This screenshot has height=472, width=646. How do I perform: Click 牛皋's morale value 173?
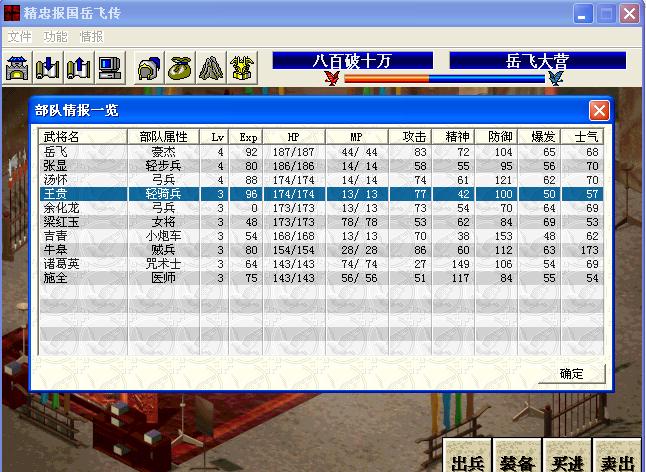pyautogui.click(x=590, y=250)
